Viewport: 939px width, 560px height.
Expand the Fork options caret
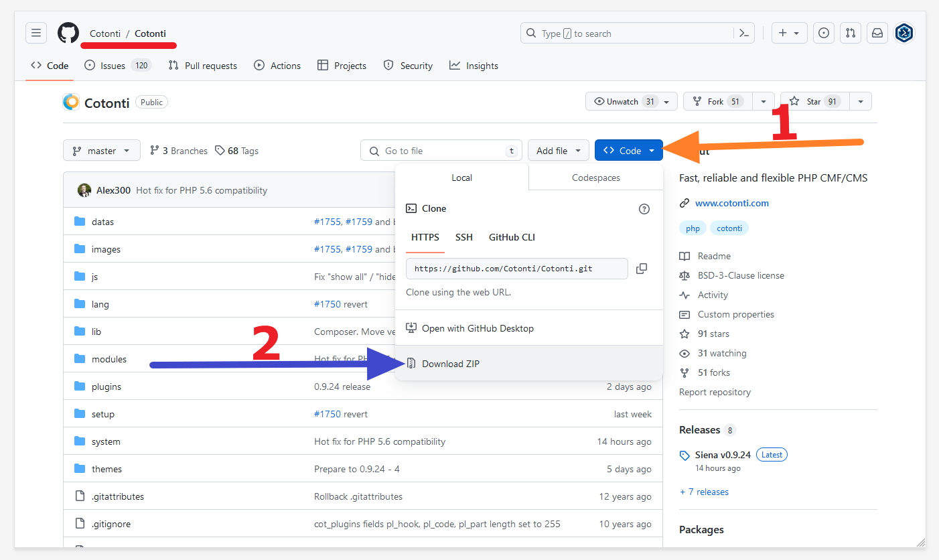pyautogui.click(x=763, y=102)
